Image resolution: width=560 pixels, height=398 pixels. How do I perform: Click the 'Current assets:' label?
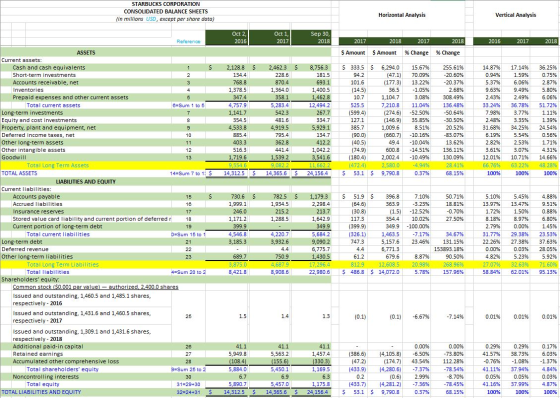(x=21, y=60)
